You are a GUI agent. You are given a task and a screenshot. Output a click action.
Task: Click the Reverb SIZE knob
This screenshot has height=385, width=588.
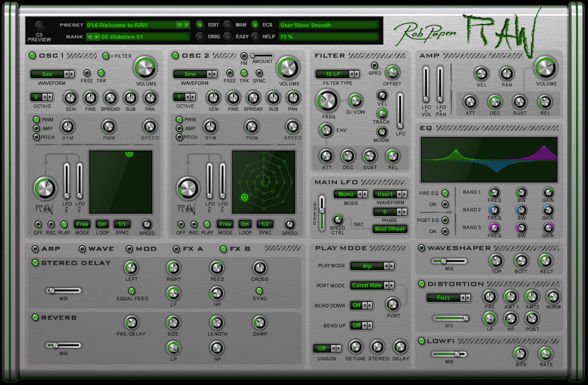(173, 322)
